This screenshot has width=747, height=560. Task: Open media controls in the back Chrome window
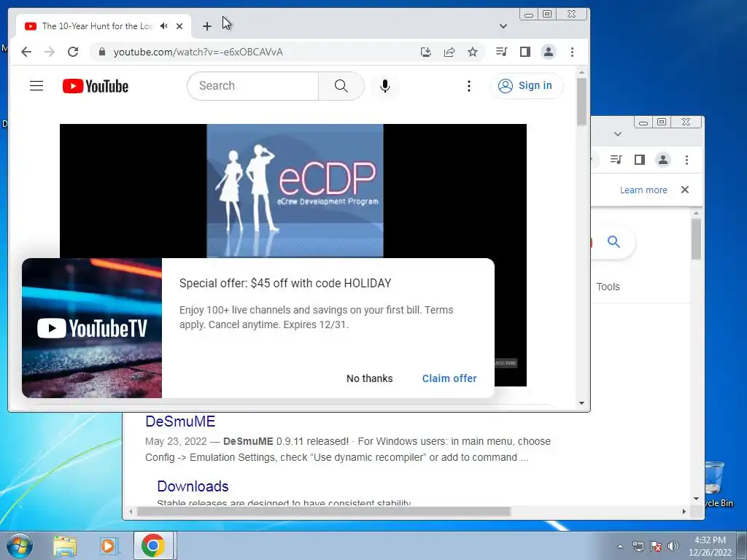point(616,160)
